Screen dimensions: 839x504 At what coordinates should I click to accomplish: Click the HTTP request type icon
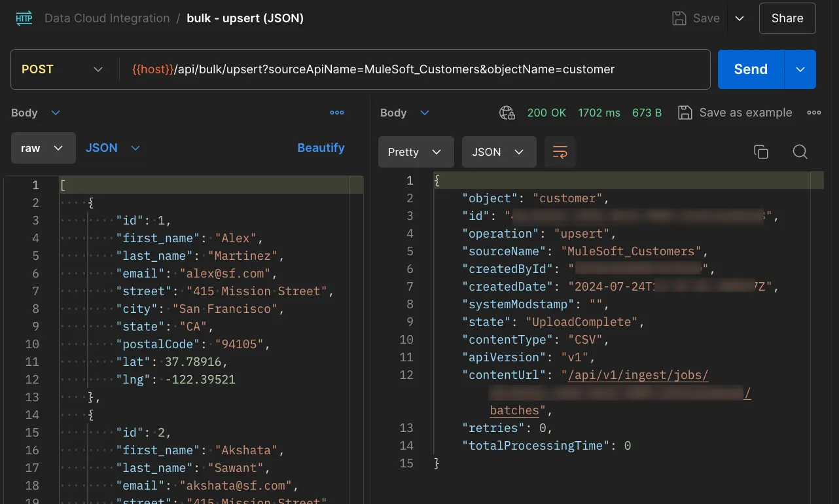pos(24,18)
